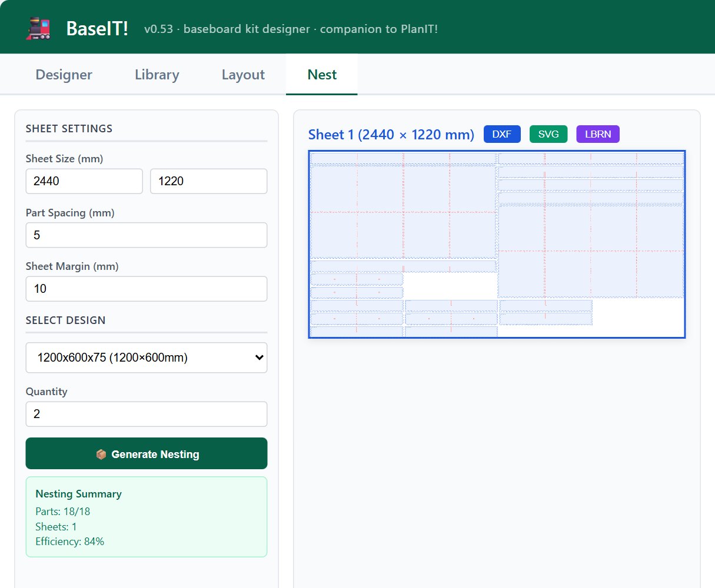This screenshot has height=588, width=715.
Task: Click the sheet width field showing 2440
Action: click(84, 181)
